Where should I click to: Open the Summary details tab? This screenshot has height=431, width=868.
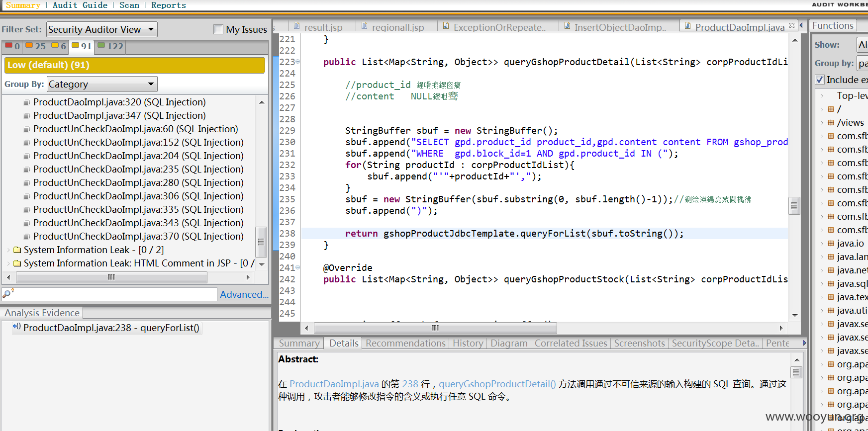[x=299, y=343]
